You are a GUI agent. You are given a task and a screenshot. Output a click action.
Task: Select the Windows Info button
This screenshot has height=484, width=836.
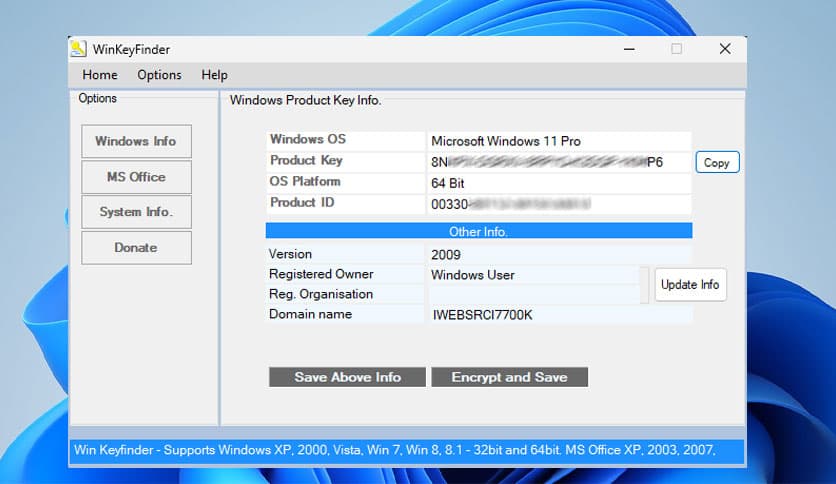(136, 141)
